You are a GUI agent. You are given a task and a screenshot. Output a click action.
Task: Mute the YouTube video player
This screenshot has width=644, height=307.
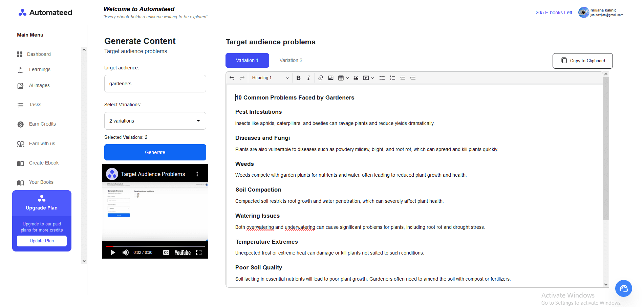click(125, 252)
